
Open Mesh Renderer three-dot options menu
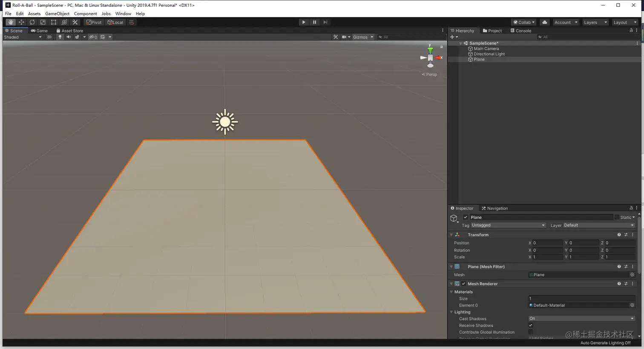[632, 284]
